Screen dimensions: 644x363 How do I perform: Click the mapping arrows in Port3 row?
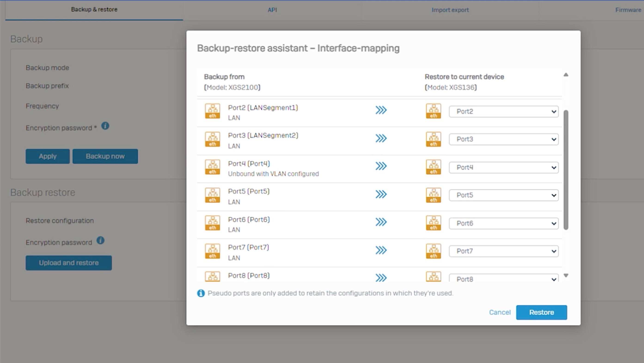coord(381,138)
